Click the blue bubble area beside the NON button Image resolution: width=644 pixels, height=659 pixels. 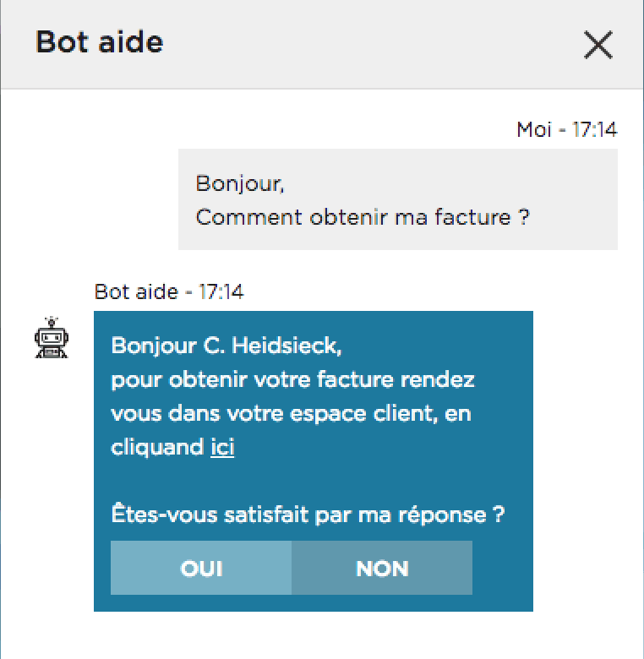502,568
